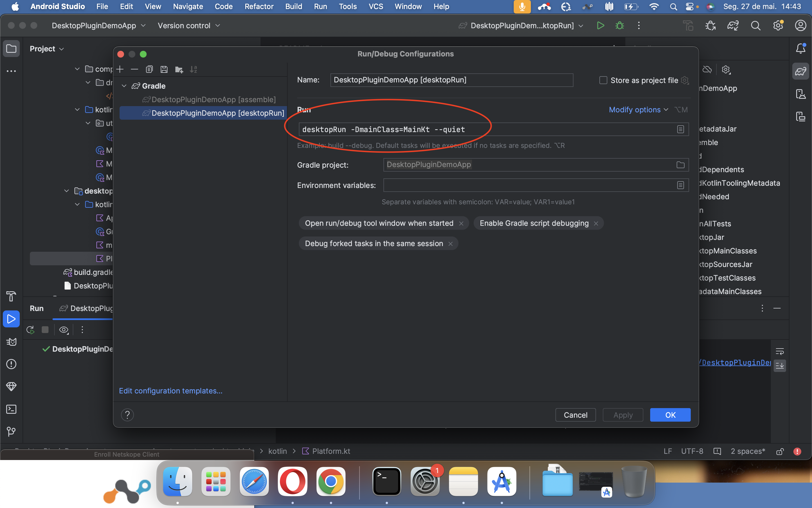Click the Apply button
This screenshot has width=812, height=508.
pyautogui.click(x=623, y=415)
